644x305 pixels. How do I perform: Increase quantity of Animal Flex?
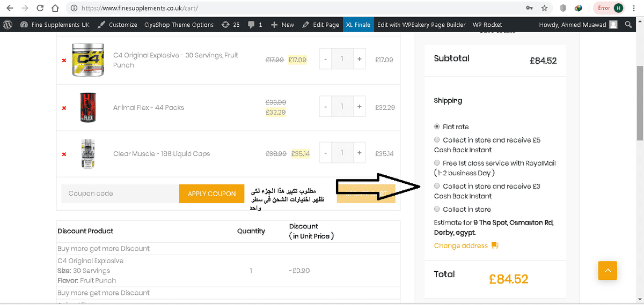359,107
